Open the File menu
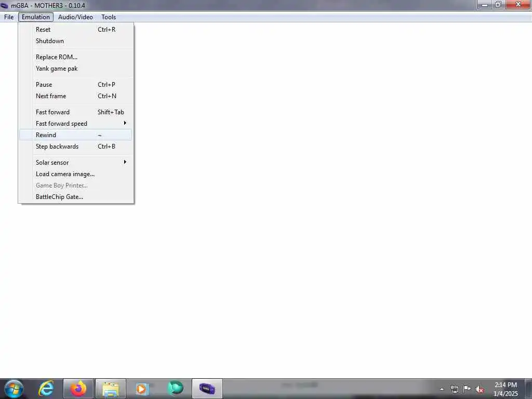Image resolution: width=532 pixels, height=399 pixels. [9, 17]
